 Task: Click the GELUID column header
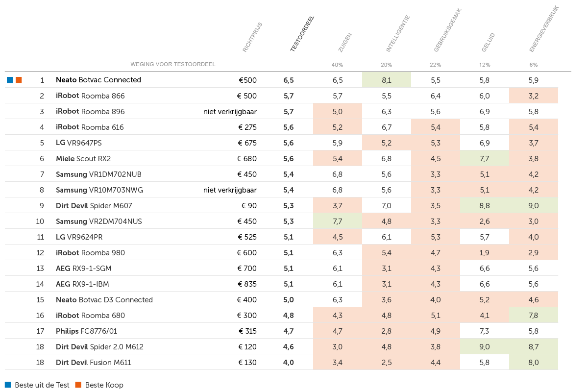coord(488,42)
